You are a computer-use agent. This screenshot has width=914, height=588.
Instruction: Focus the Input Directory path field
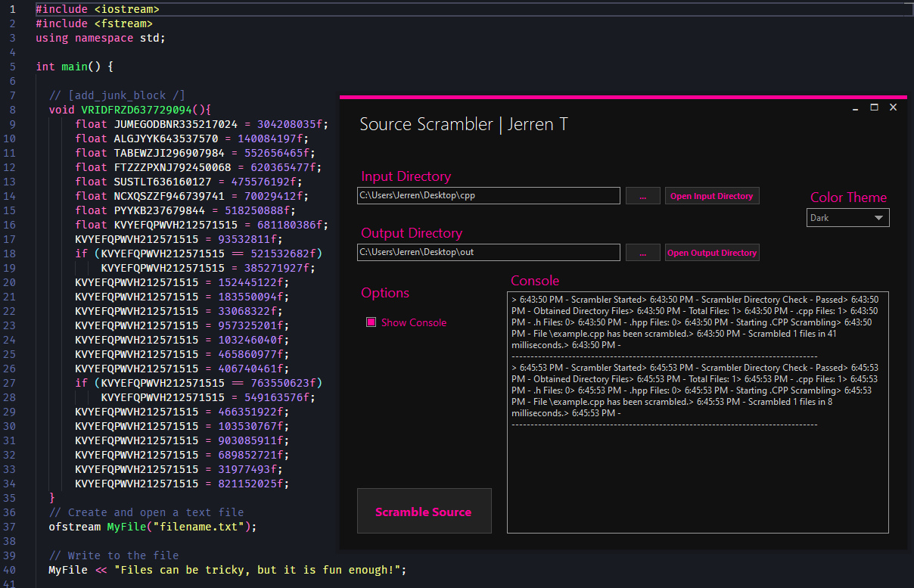click(488, 196)
